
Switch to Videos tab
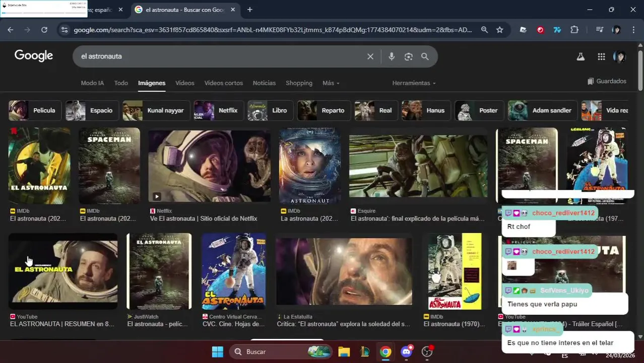185,83
